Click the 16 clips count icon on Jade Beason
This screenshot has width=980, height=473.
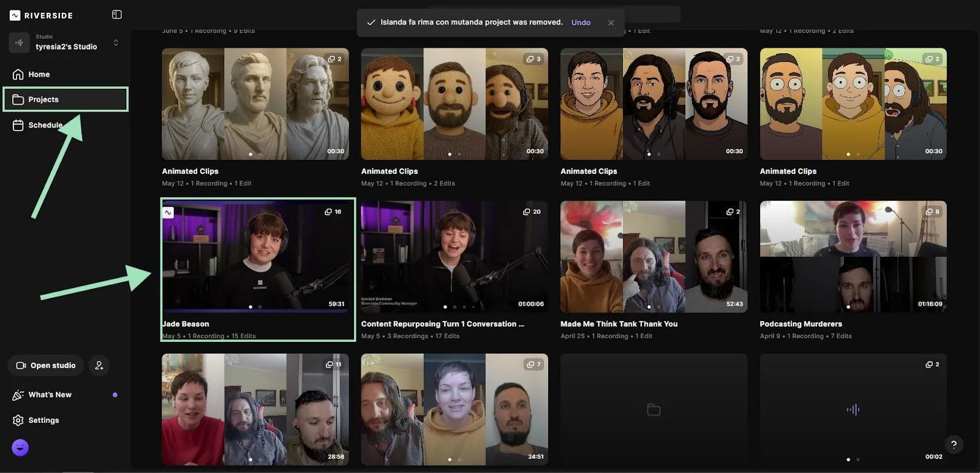[333, 212]
